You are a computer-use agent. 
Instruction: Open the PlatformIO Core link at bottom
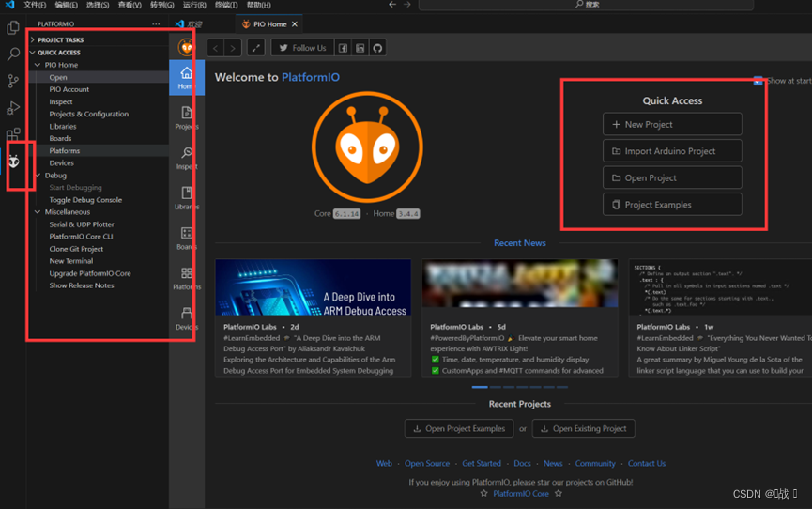click(x=521, y=493)
